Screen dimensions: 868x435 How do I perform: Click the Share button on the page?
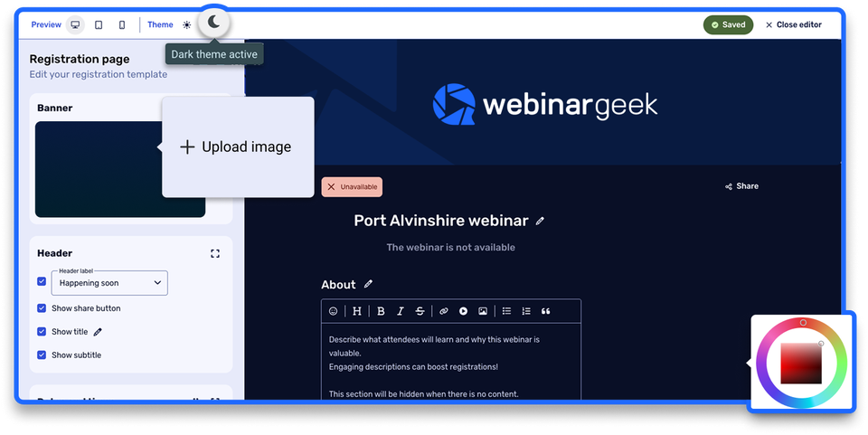741,186
